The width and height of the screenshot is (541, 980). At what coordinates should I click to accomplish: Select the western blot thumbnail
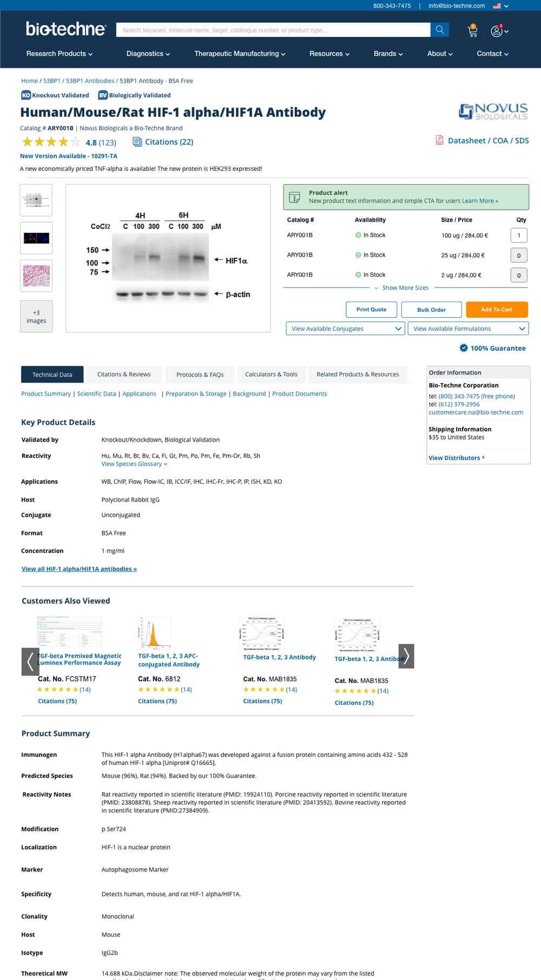(x=36, y=200)
